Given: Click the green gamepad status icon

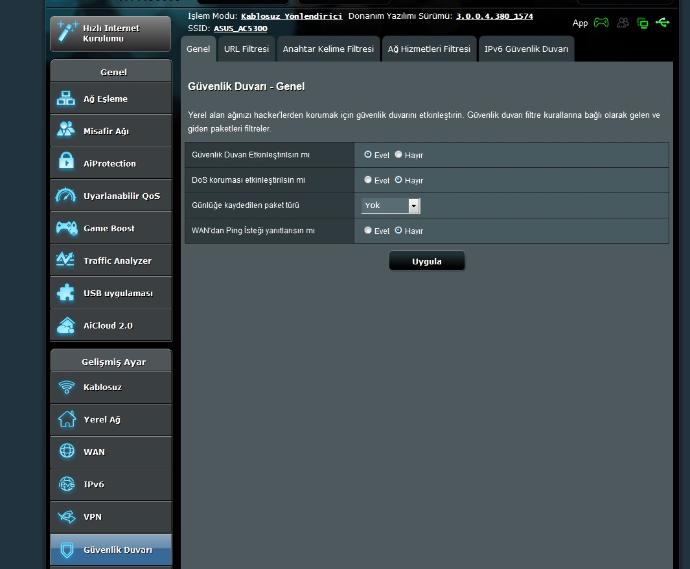Looking at the screenshot, I should click(601, 22).
